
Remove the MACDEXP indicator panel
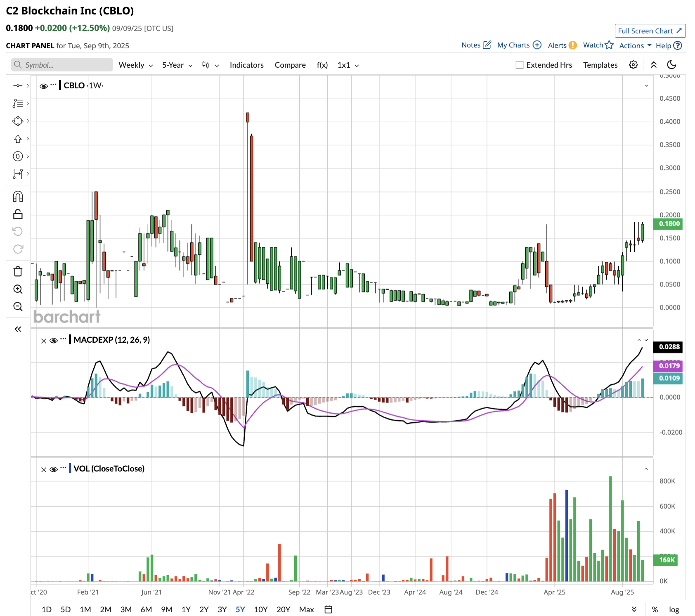[44, 341]
